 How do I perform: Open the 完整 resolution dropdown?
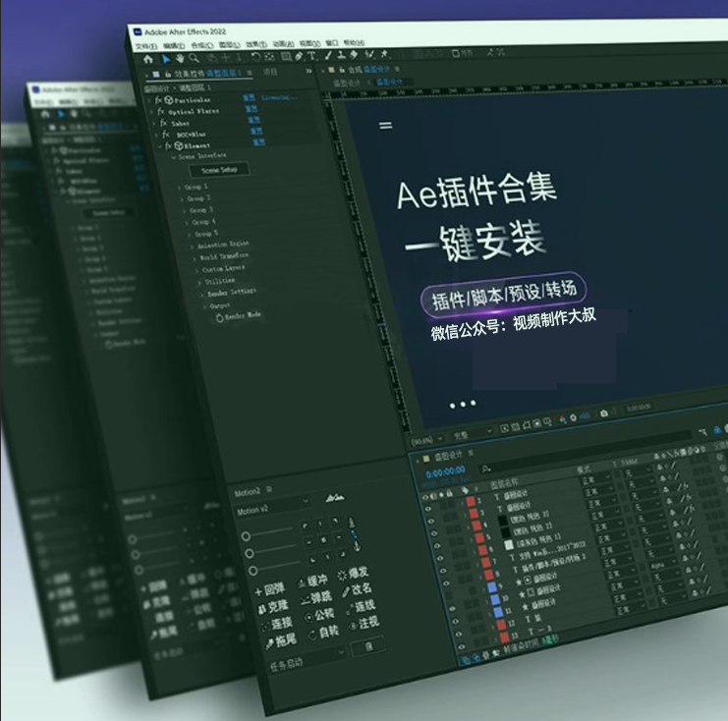point(473,433)
